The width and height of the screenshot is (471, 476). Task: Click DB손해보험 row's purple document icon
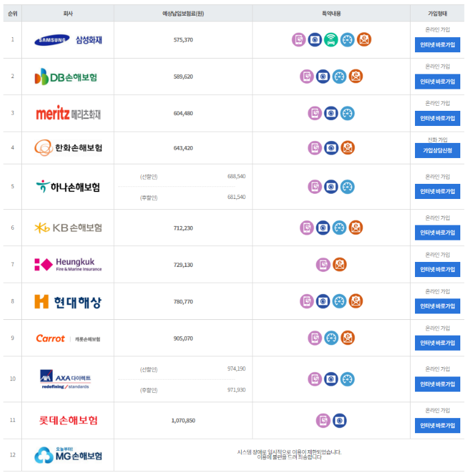click(307, 77)
